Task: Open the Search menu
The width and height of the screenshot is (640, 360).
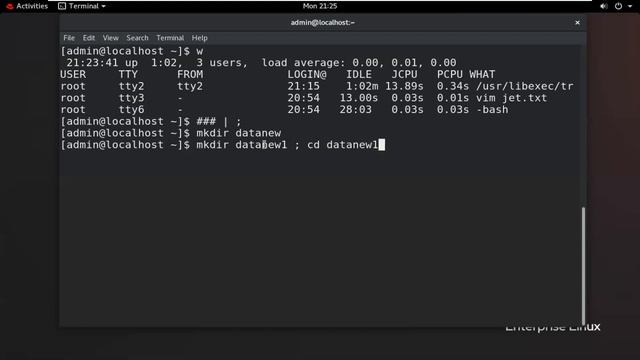Action: pos(137,38)
